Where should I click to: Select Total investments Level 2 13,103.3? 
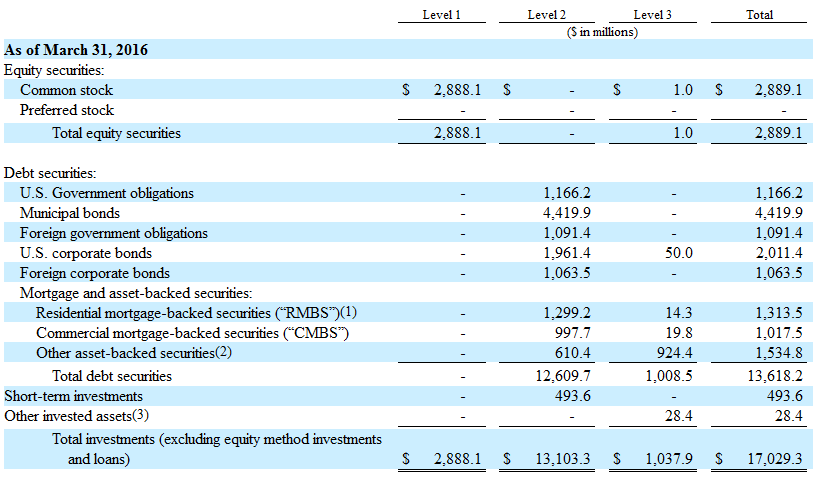[563, 459]
